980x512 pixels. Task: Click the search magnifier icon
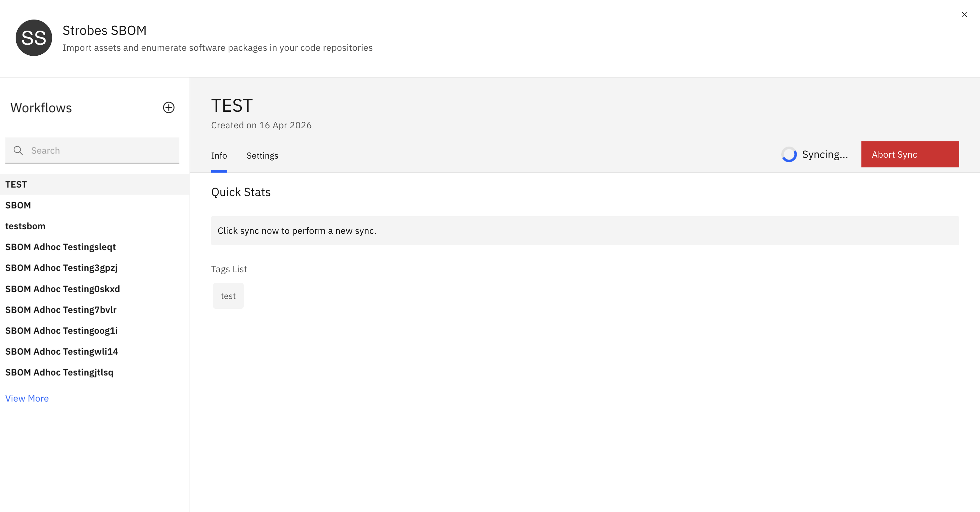[x=18, y=150]
